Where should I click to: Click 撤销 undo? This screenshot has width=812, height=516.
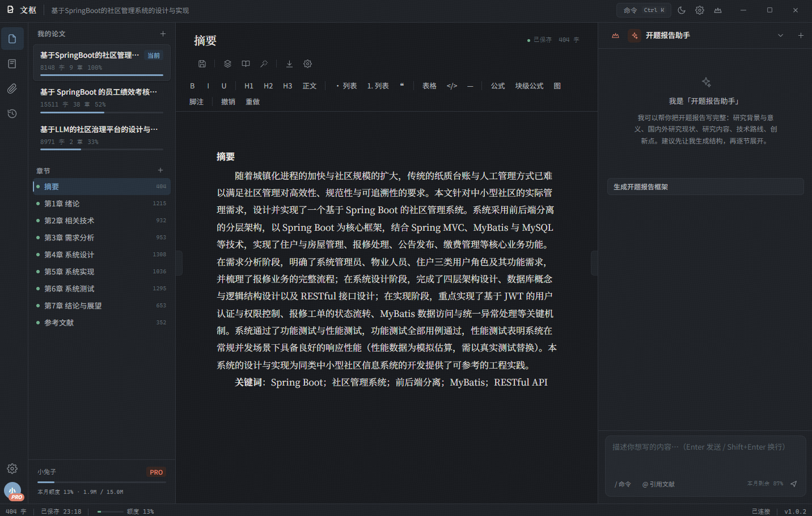point(228,101)
